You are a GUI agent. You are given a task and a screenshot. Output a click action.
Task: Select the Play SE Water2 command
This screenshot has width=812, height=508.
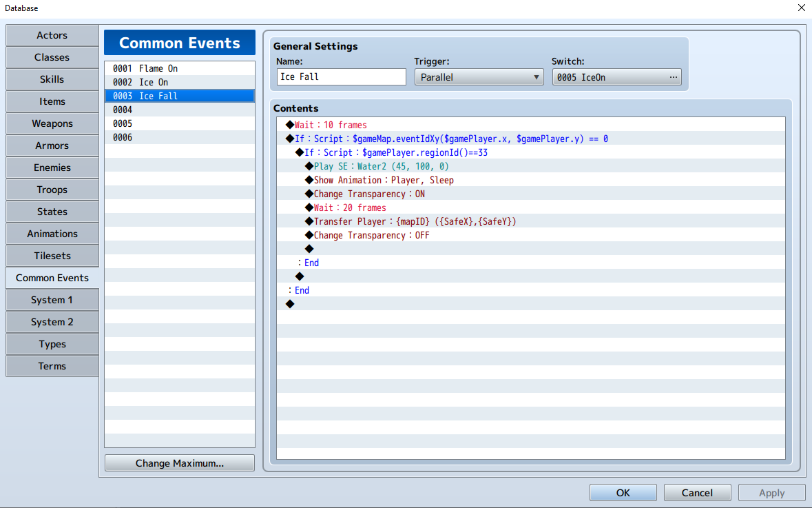(531, 166)
